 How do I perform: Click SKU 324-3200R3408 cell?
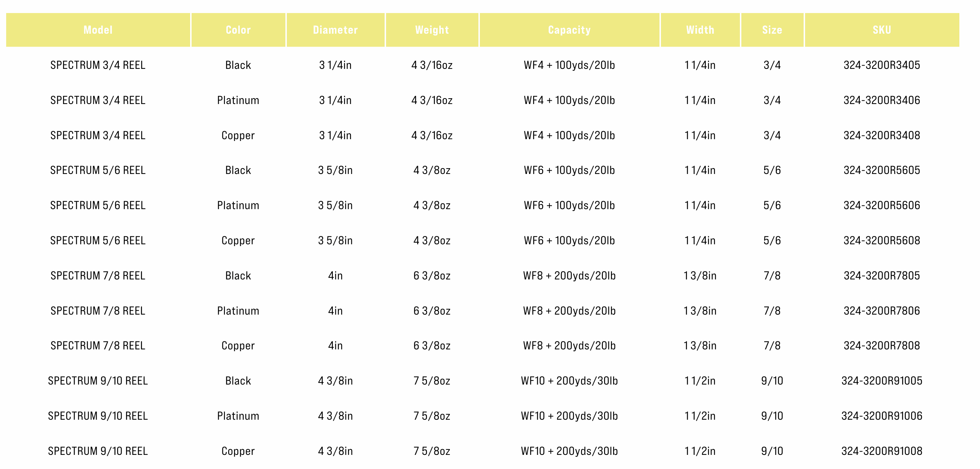point(881,136)
